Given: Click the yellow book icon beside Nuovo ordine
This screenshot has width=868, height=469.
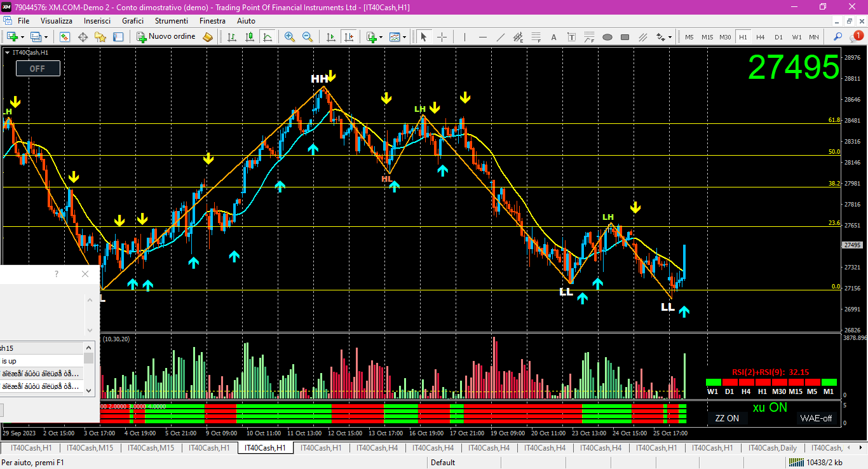Looking at the screenshot, I should point(208,37).
